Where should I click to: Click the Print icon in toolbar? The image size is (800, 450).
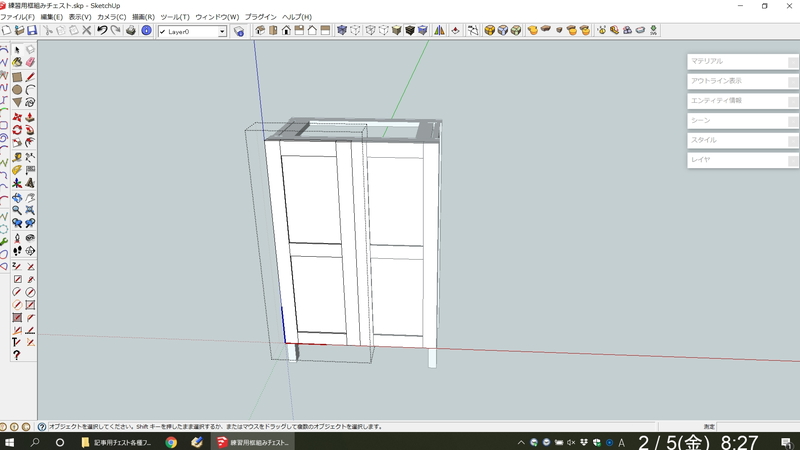[x=130, y=31]
